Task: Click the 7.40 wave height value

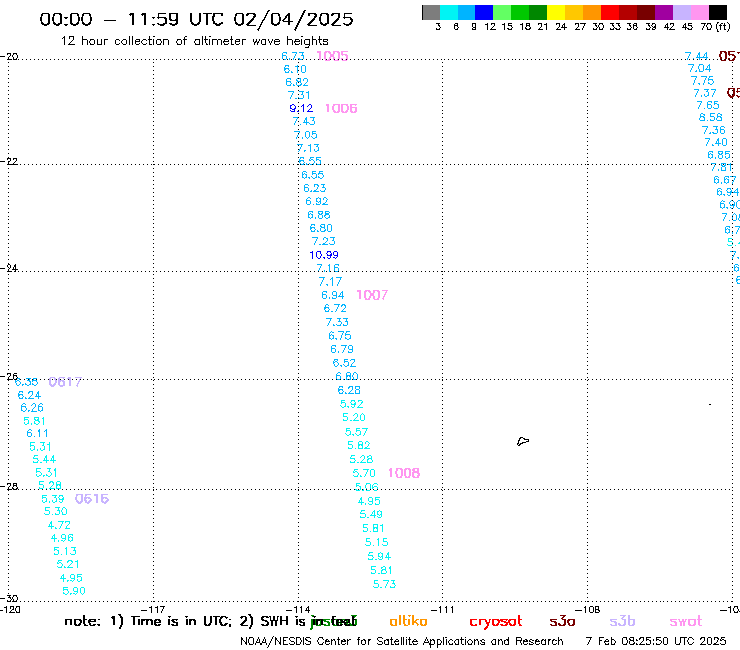Action: pyautogui.click(x=716, y=142)
